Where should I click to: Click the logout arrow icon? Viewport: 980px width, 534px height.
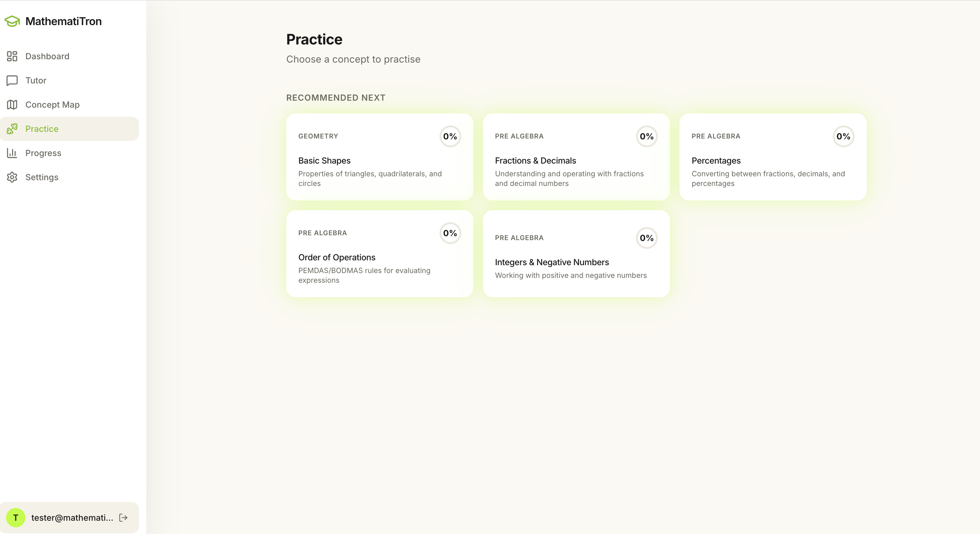pos(123,518)
